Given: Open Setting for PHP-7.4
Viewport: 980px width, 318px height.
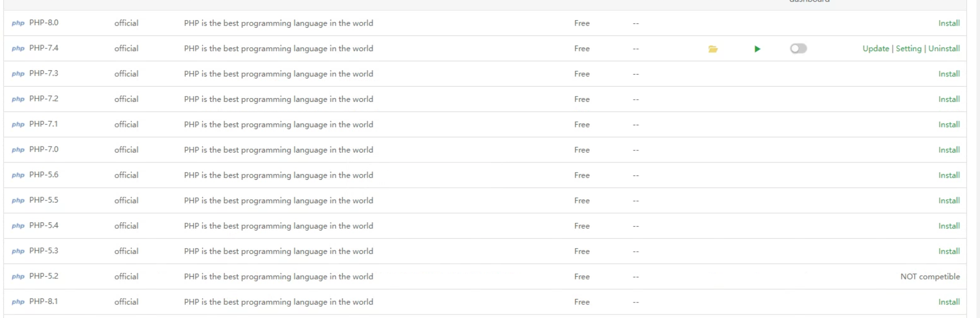Looking at the screenshot, I should [x=908, y=48].
